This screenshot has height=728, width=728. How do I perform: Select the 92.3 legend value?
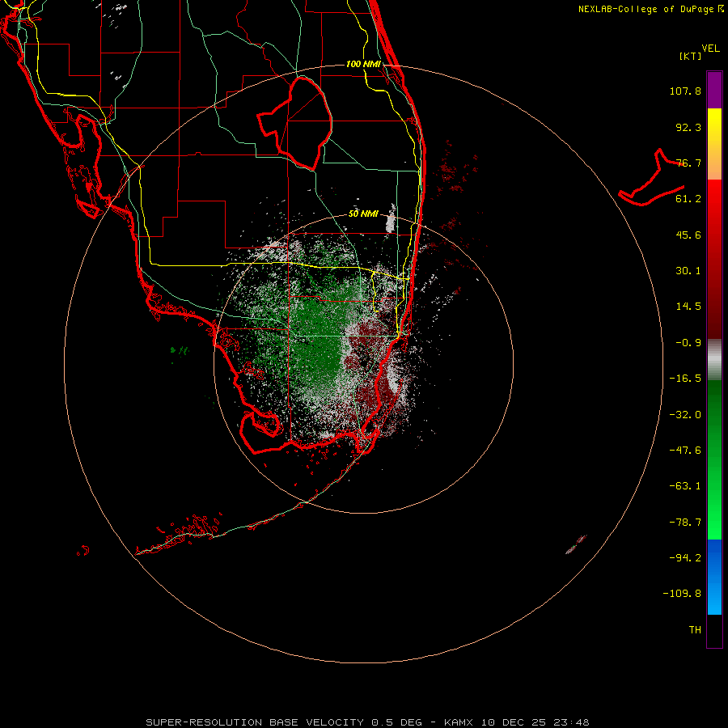(x=688, y=127)
